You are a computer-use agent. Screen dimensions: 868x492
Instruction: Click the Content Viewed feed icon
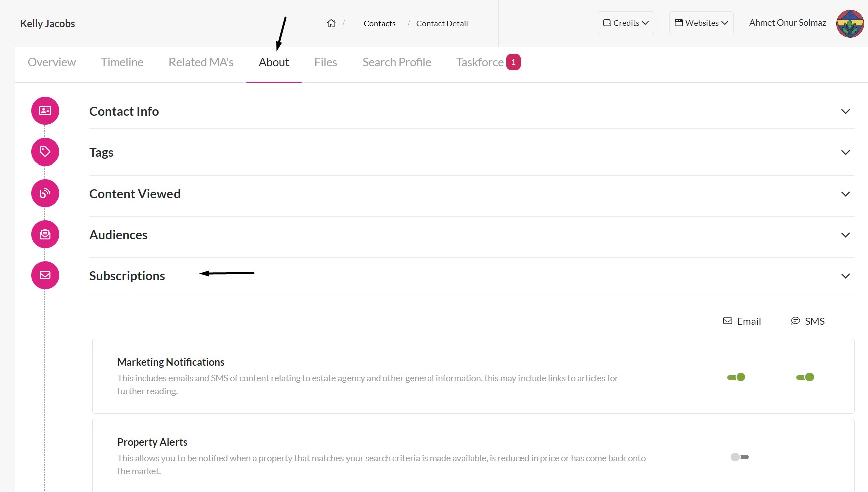tap(45, 193)
